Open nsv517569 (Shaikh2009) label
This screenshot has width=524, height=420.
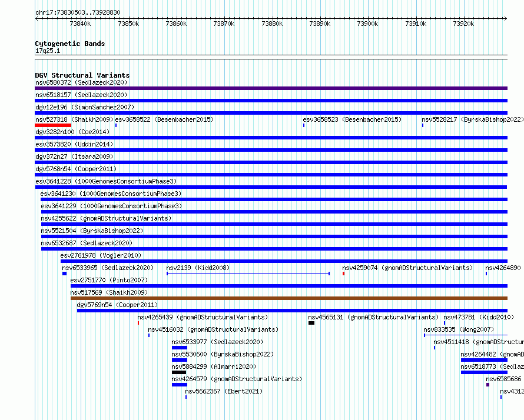point(109,292)
